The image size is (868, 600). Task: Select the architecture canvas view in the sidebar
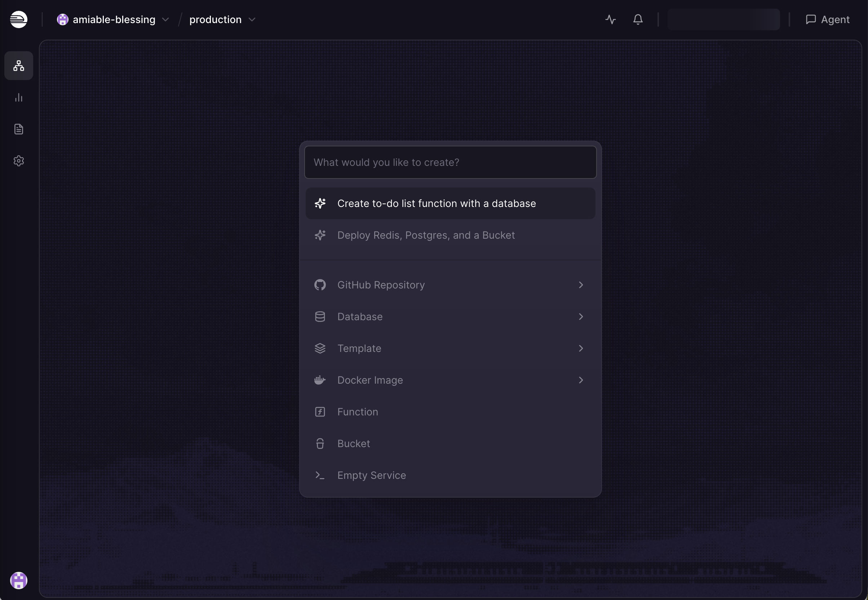coord(18,66)
